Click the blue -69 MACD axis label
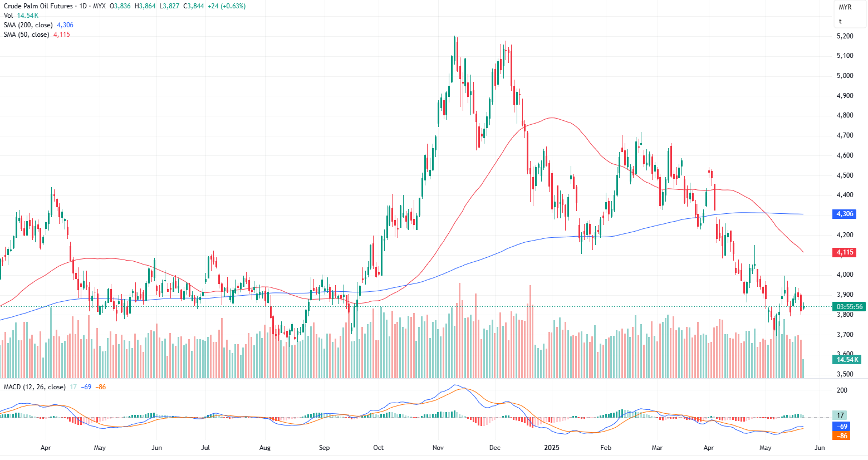 click(842, 427)
